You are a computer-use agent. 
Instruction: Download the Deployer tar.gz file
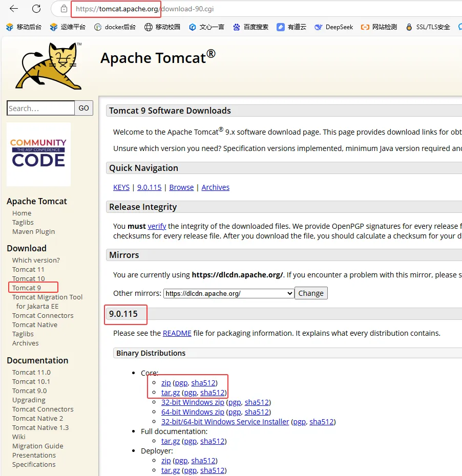pyautogui.click(x=171, y=470)
